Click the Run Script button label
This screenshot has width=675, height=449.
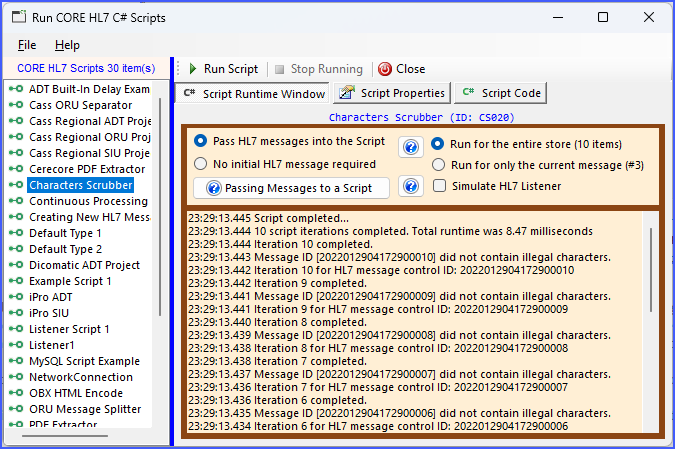click(231, 69)
